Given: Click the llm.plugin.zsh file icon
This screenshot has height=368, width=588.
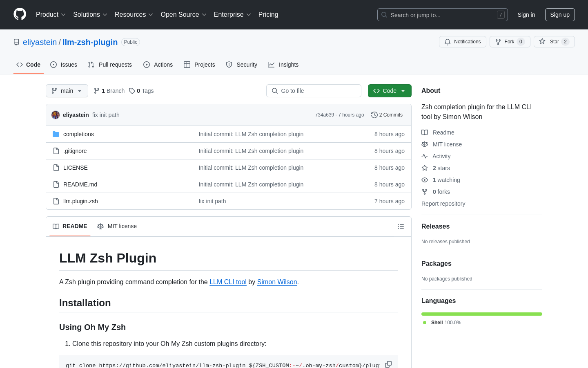Looking at the screenshot, I should (56, 201).
